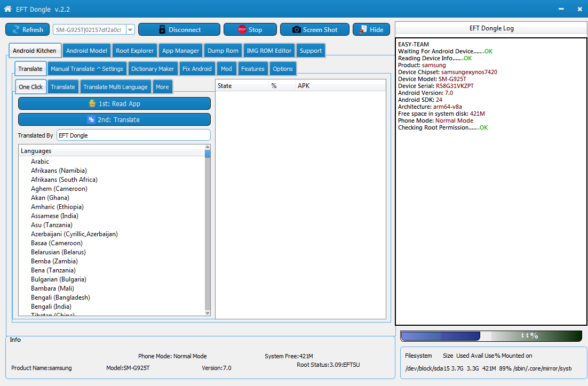Select Bena (Tanzania) language
The image size is (588, 386).
pyautogui.click(x=53, y=270)
